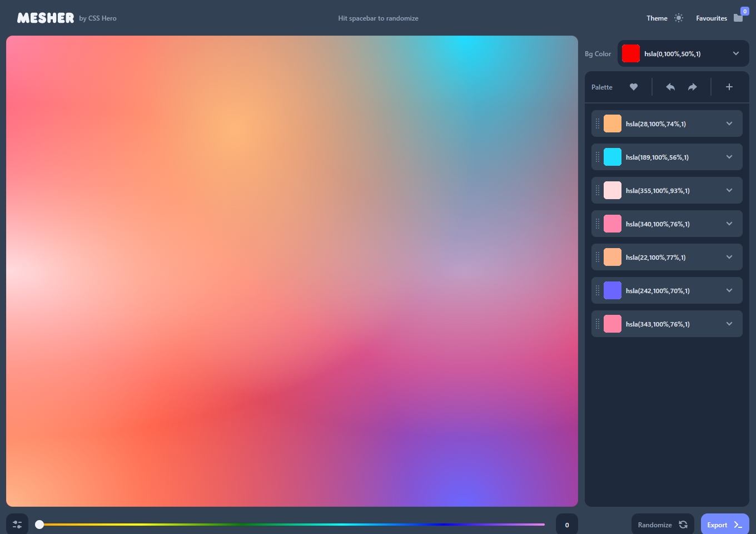
Task: Grab drag handle of hsla(189,100%,56%,1) row
Action: (598, 157)
